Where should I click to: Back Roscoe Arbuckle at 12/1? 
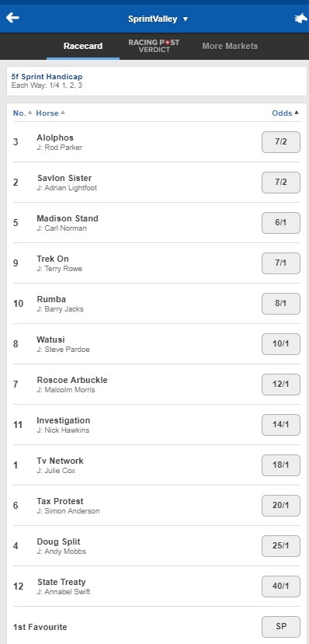click(281, 385)
